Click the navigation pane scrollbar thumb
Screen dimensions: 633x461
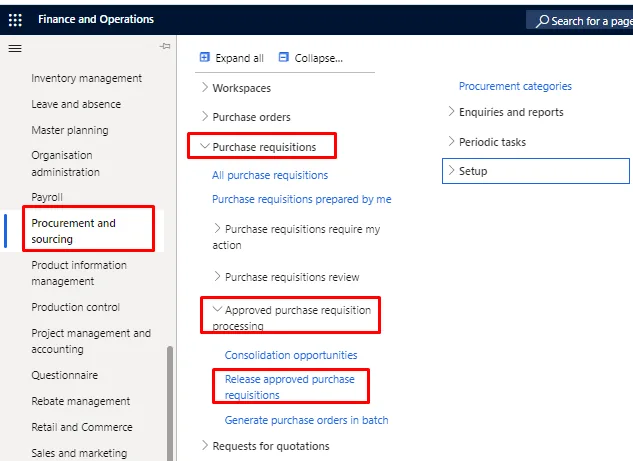[170, 403]
